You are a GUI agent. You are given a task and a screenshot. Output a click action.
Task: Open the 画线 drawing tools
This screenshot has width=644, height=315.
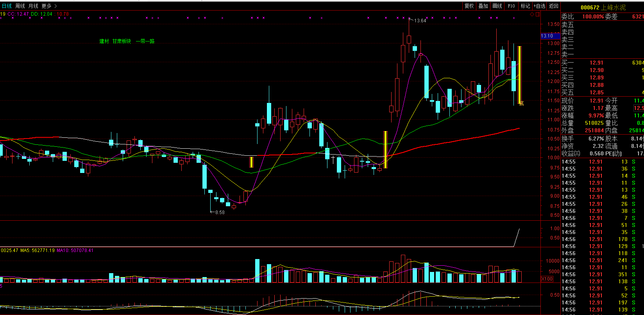click(497, 6)
